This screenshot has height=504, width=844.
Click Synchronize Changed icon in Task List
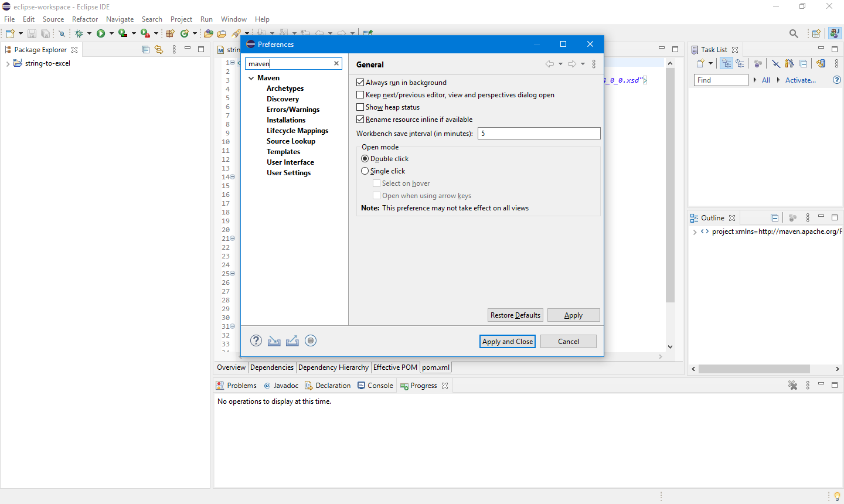point(821,63)
